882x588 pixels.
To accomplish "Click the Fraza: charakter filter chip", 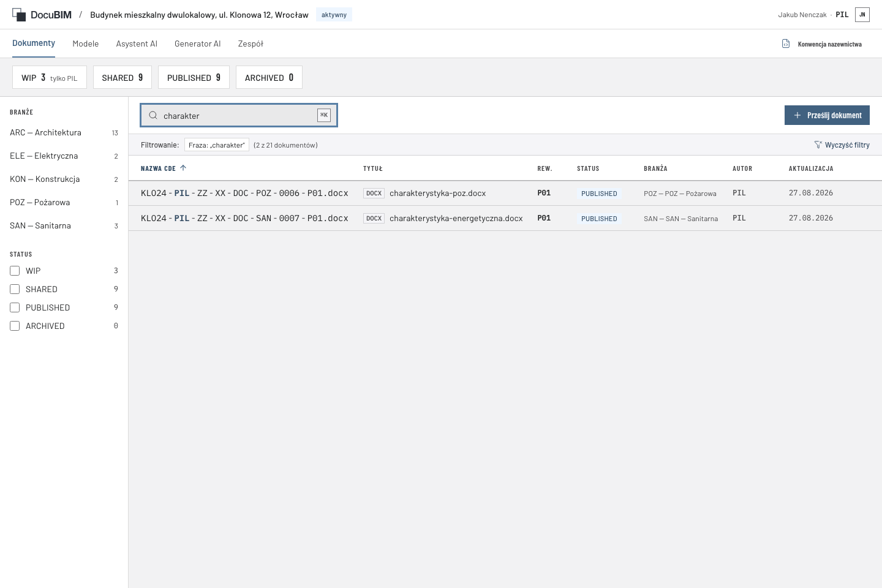I will (217, 145).
